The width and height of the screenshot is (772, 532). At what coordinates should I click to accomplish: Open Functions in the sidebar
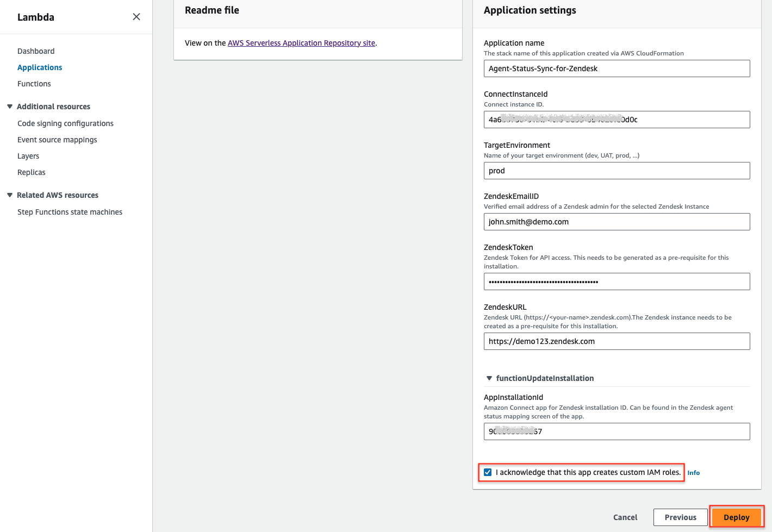pyautogui.click(x=34, y=84)
